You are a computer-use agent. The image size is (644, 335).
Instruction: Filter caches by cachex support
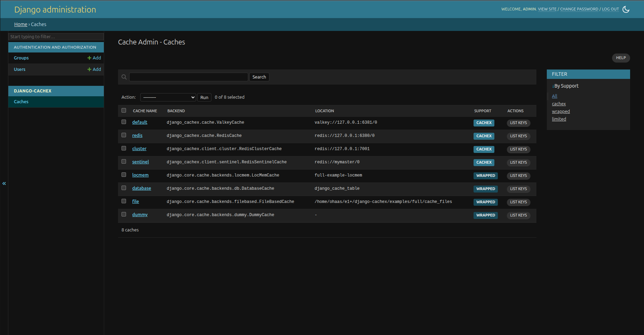[x=559, y=104]
